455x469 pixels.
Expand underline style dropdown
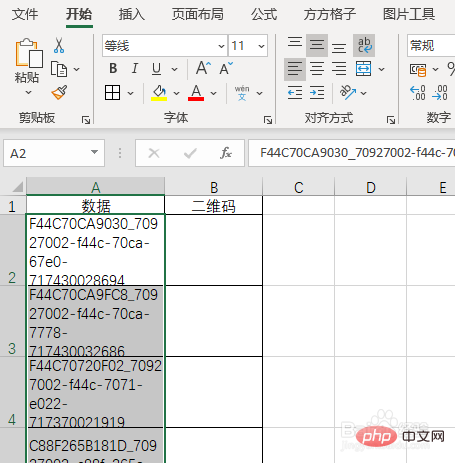[174, 69]
